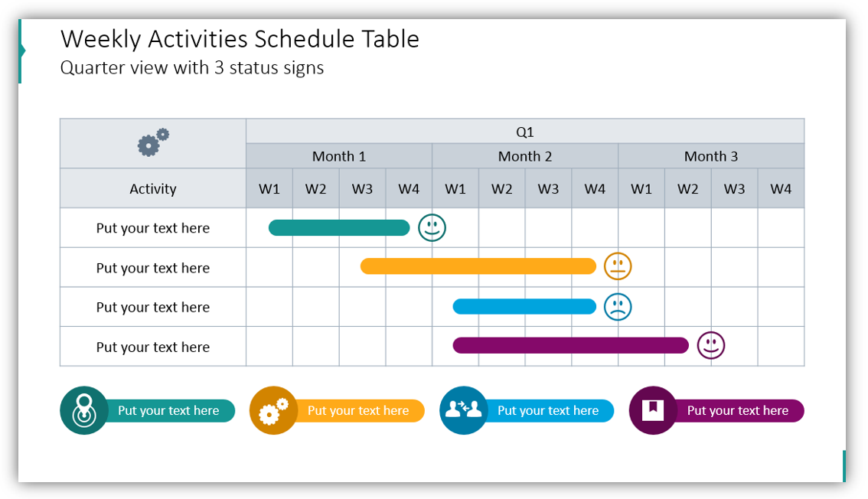Click the blue Gantt timeline bar
868x499 pixels.
(x=524, y=307)
